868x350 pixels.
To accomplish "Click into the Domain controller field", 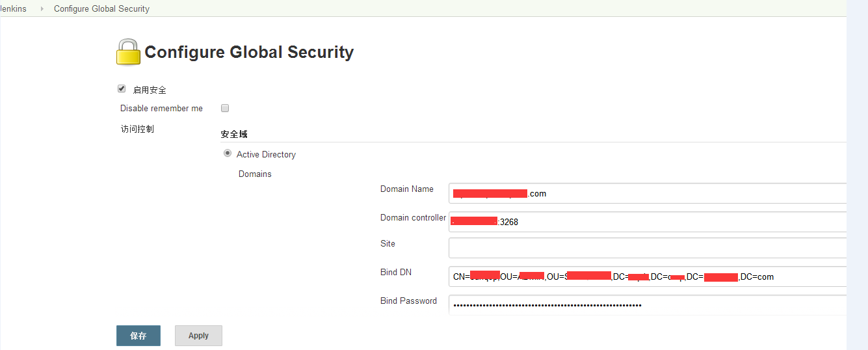I will [648, 222].
